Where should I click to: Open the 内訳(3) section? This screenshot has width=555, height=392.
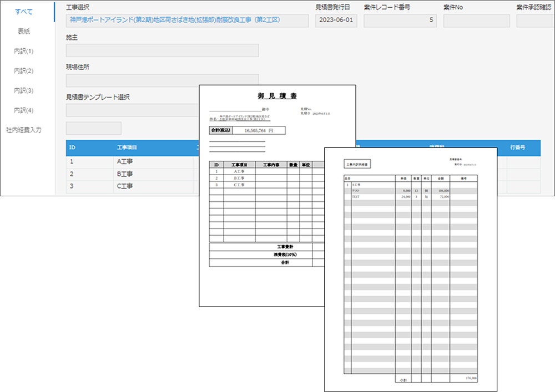[23, 90]
